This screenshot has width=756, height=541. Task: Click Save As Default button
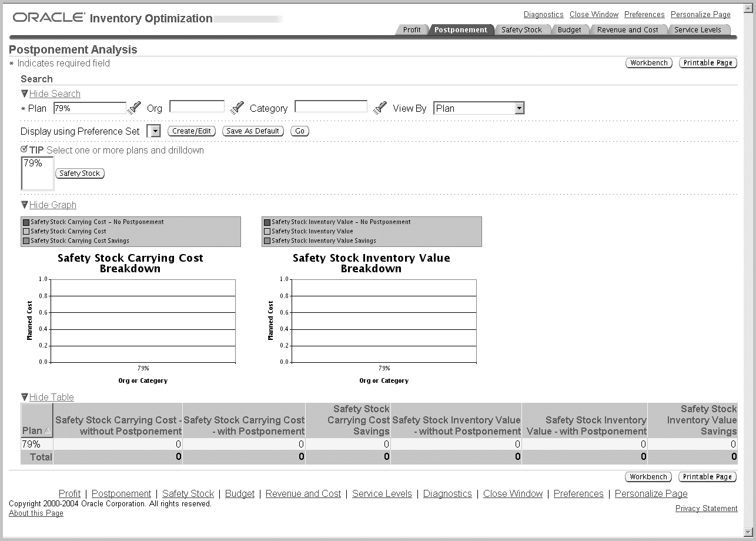253,131
